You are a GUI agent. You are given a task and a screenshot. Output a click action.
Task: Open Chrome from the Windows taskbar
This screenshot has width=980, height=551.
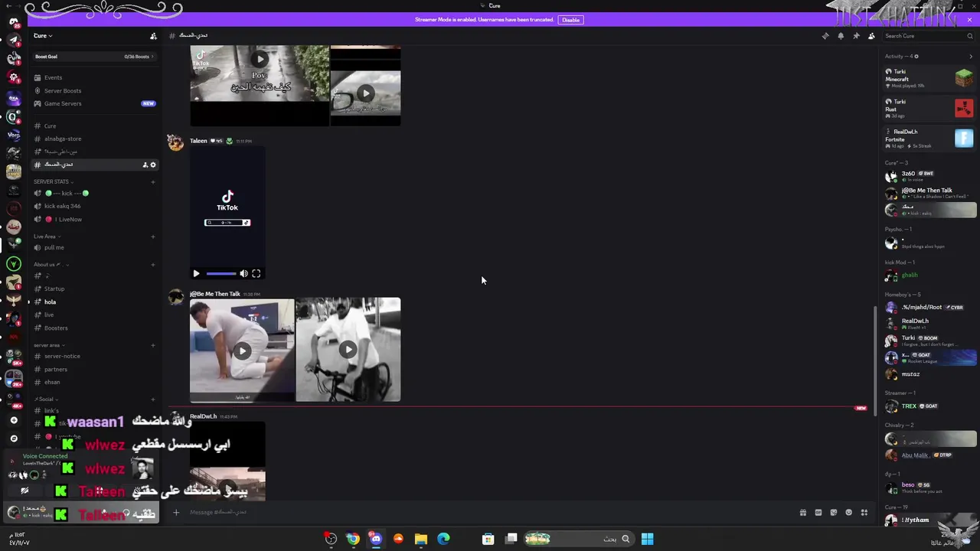pos(353,539)
